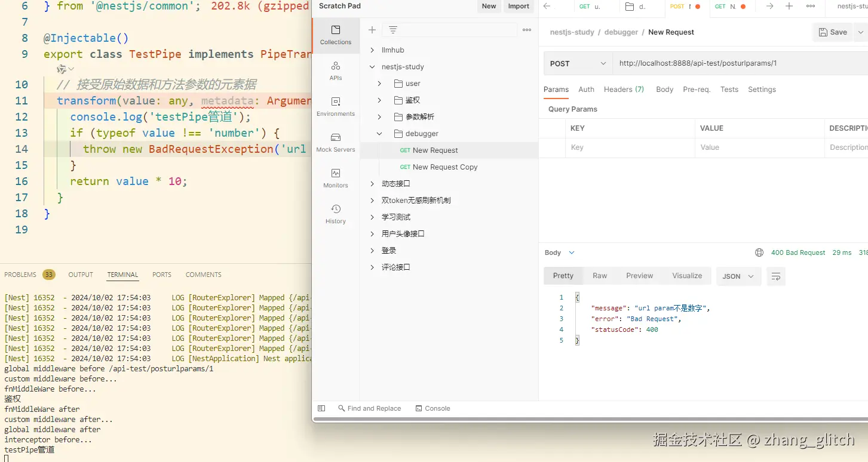Click the forward arrow in tab bar
868x462 pixels.
pos(770,6)
